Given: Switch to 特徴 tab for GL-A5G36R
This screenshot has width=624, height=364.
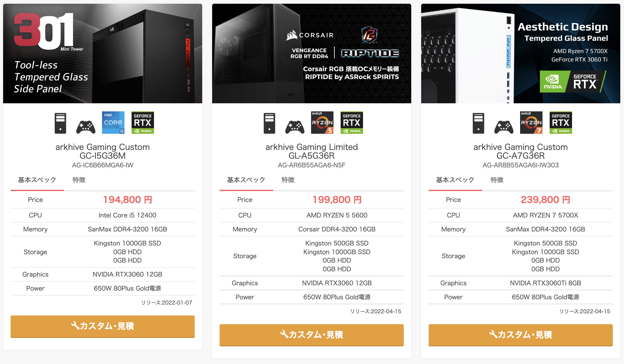Looking at the screenshot, I should click(288, 180).
